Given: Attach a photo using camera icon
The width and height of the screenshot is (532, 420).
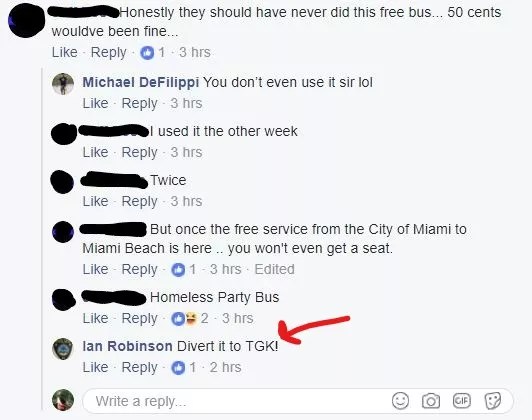Looking at the screenshot, I should click(x=431, y=401).
